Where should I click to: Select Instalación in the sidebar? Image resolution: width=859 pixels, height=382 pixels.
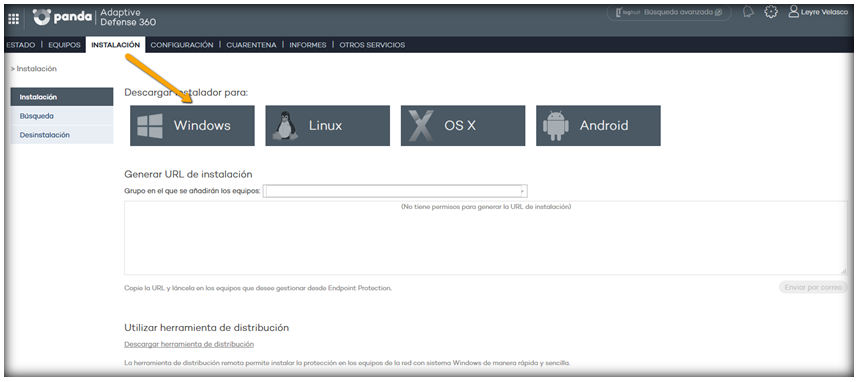[x=62, y=97]
